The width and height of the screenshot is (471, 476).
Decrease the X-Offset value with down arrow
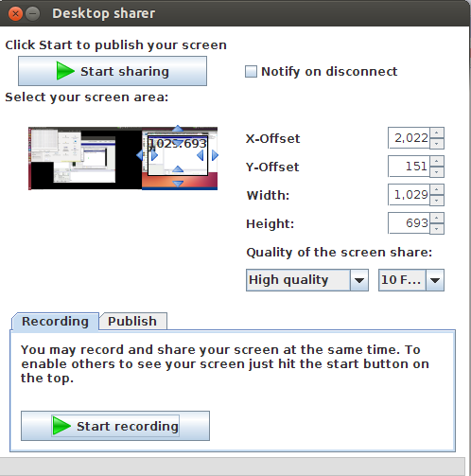pyautogui.click(x=437, y=144)
